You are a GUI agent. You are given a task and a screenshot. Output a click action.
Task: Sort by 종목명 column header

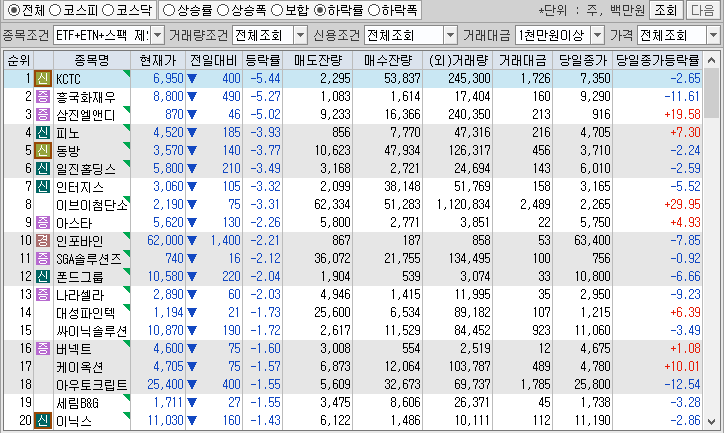click(91, 60)
